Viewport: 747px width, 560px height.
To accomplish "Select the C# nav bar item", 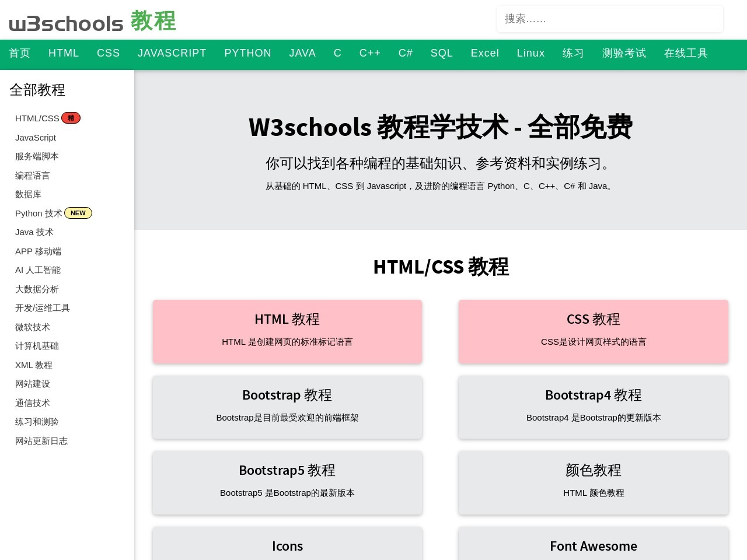I will pos(406,53).
